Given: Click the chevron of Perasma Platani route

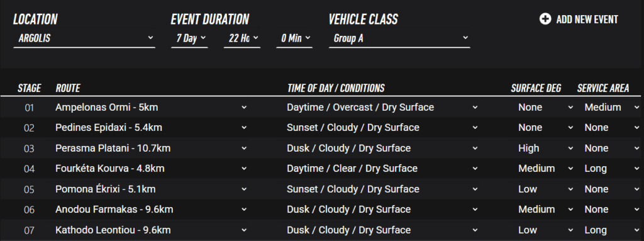Looking at the screenshot, I should pos(244,148).
